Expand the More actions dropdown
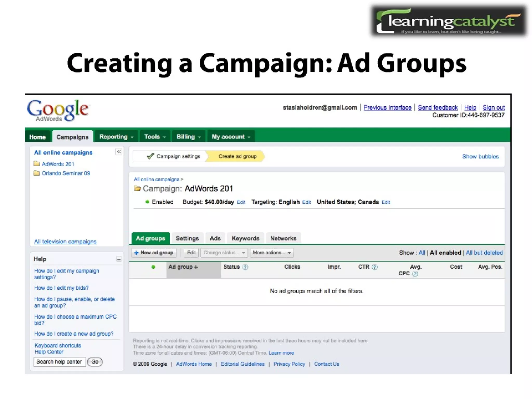This screenshot has width=532, height=399. coord(271,253)
